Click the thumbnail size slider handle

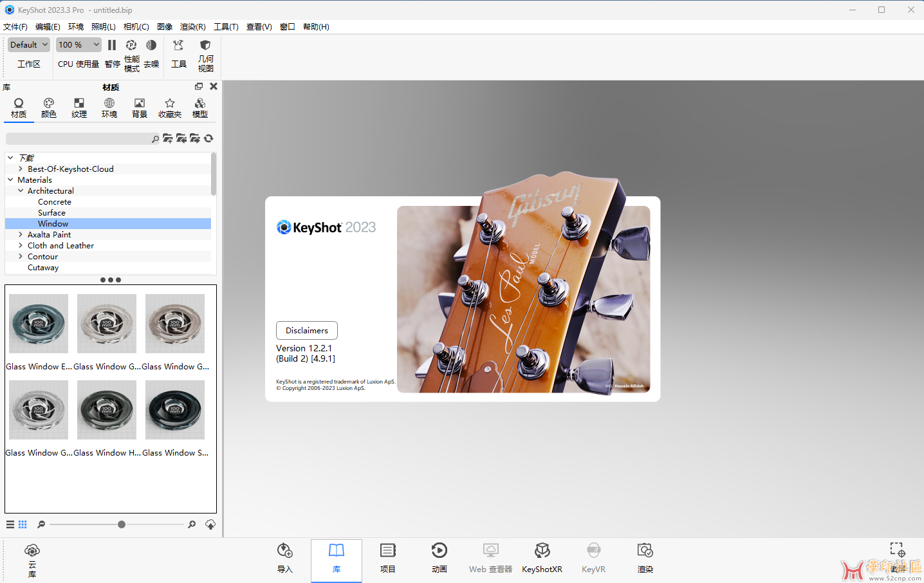pyautogui.click(x=122, y=524)
